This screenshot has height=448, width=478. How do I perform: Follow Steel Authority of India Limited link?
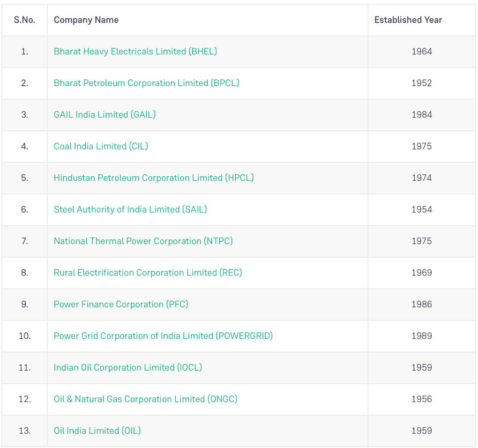pos(130,209)
